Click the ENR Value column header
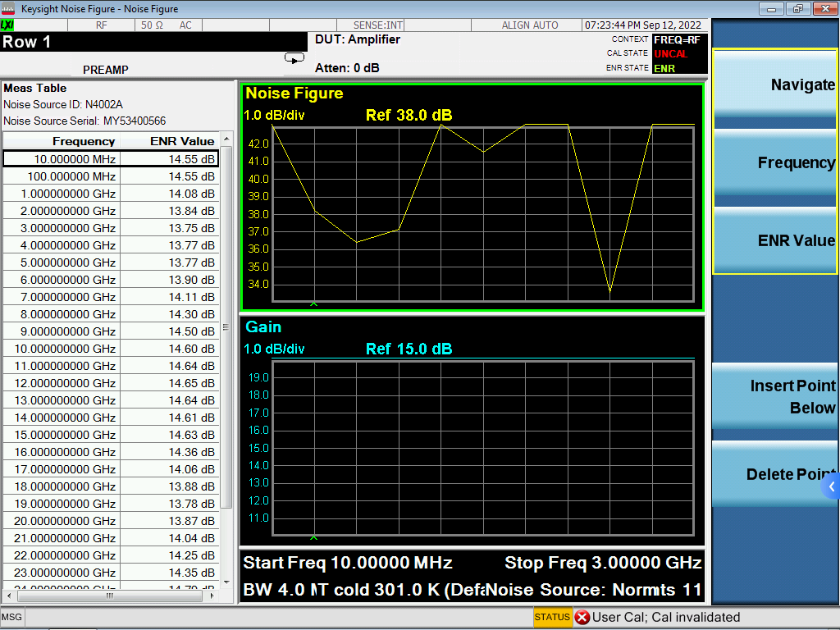 tap(169, 141)
